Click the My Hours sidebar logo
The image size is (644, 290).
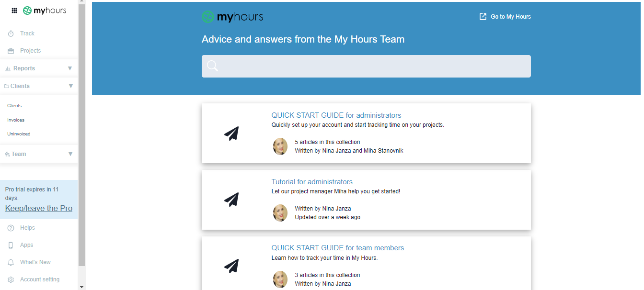45,11
